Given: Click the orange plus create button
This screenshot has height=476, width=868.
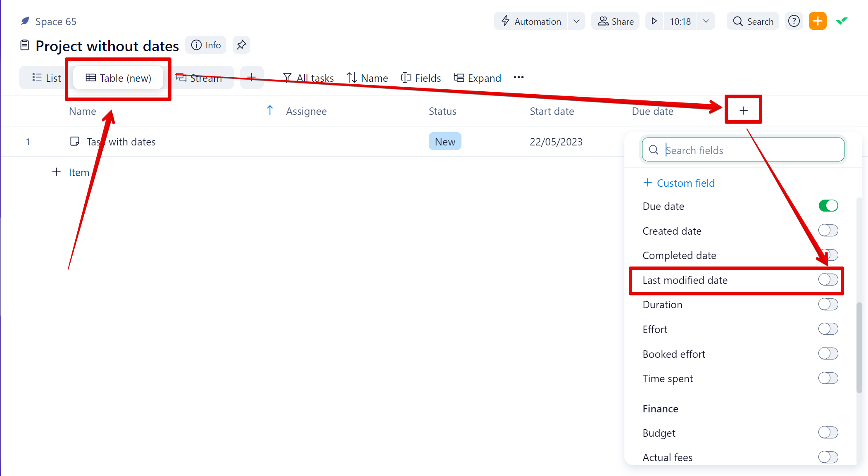Looking at the screenshot, I should (x=817, y=21).
